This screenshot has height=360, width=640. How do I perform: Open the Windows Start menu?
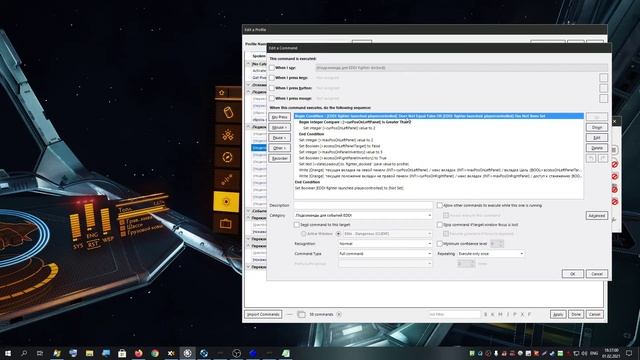click(8, 353)
